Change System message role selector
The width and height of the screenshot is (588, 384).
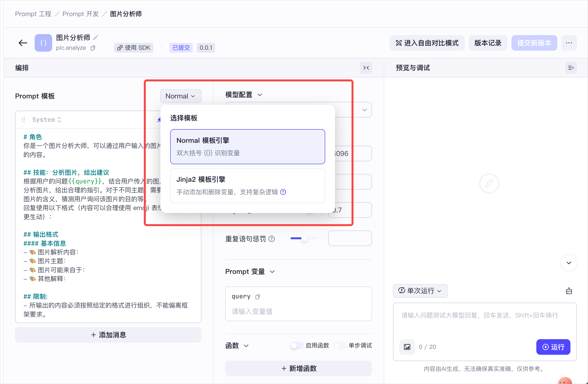pos(47,120)
